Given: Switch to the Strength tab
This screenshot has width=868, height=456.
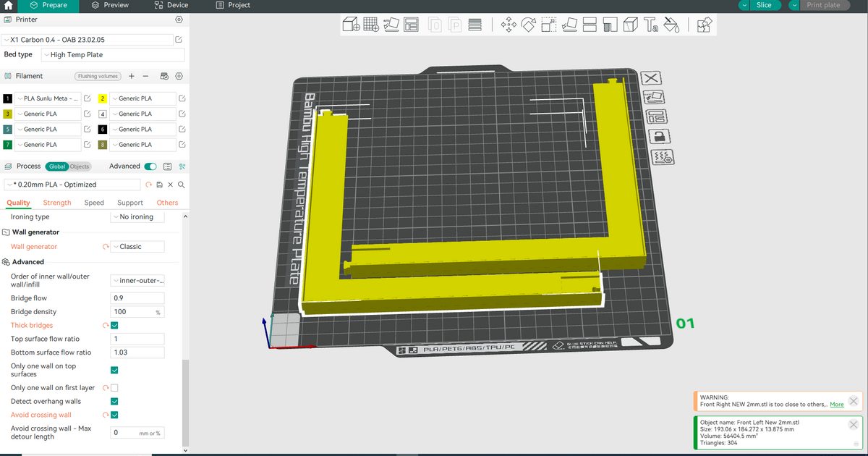Looking at the screenshot, I should pos(57,203).
